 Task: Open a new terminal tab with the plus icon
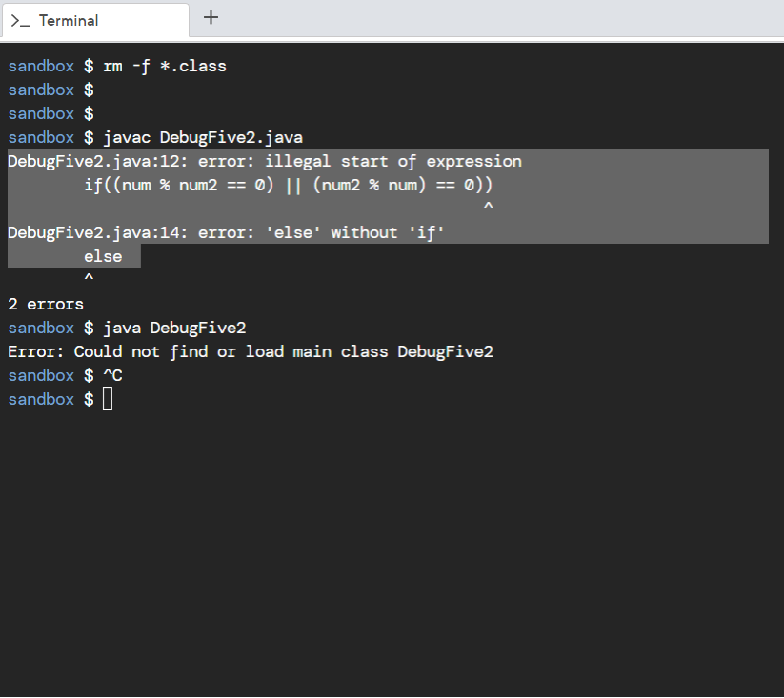(211, 17)
